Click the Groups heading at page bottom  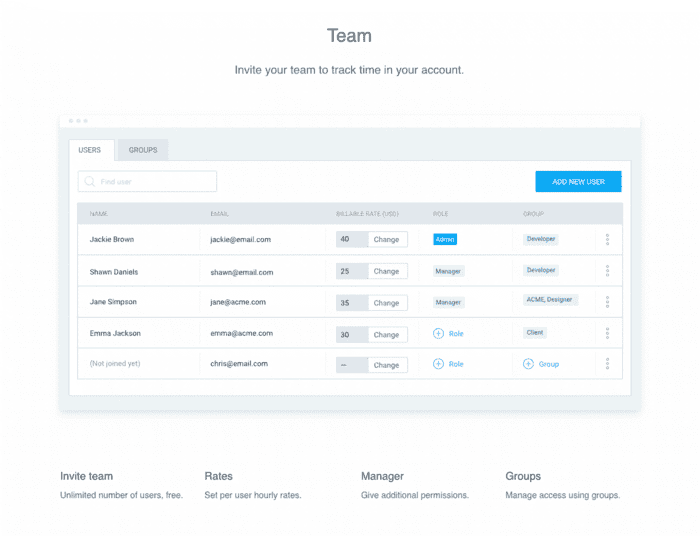[523, 476]
